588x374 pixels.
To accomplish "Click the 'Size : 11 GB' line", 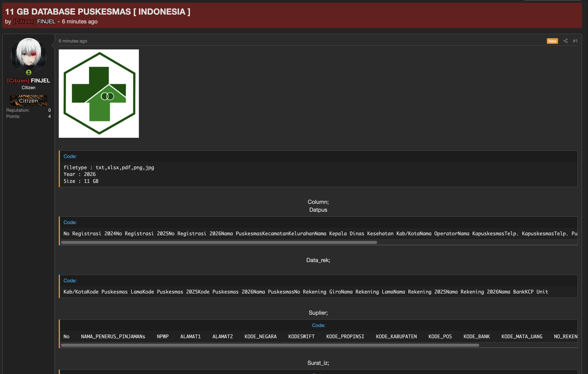I will (81, 181).
